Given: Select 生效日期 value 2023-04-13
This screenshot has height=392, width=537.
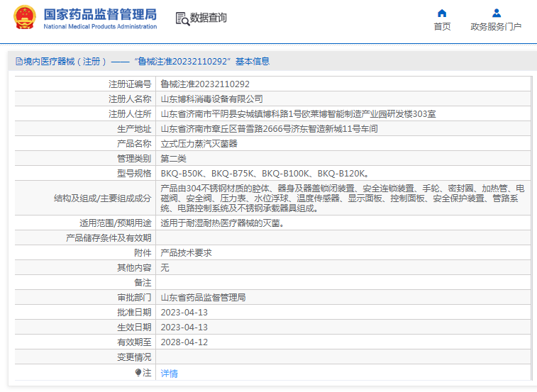Looking at the screenshot, I should 184,327.
